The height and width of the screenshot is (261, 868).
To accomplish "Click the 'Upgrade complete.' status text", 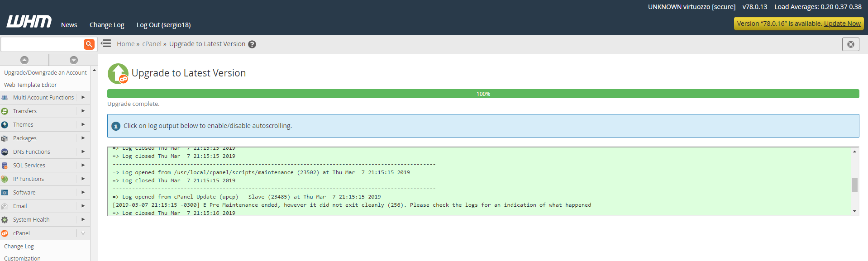I will [x=133, y=104].
